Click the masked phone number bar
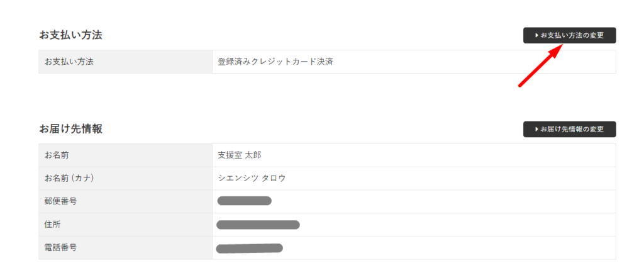This screenshot has width=644, height=268. point(249,248)
